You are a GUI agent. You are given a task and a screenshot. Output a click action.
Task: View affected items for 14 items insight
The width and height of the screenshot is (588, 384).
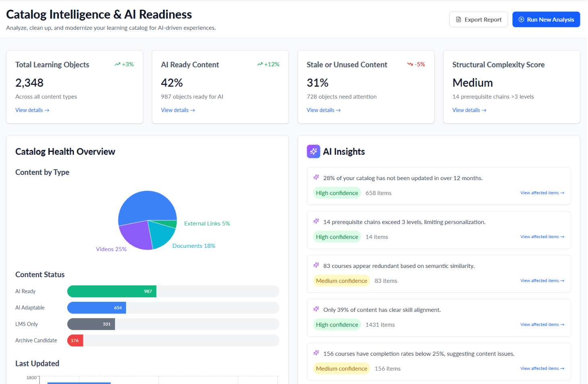pyautogui.click(x=542, y=237)
